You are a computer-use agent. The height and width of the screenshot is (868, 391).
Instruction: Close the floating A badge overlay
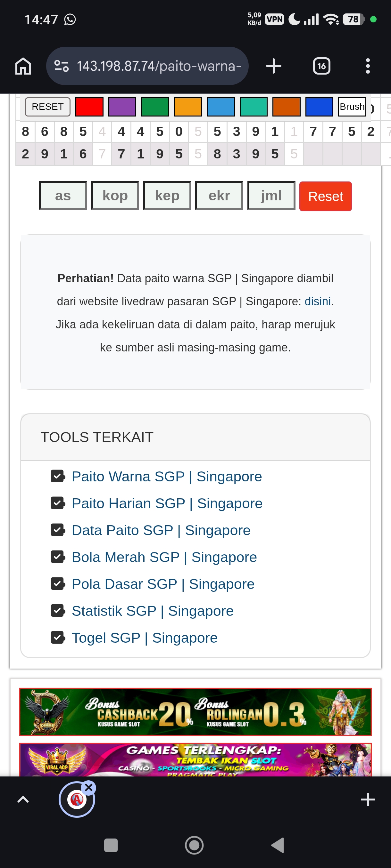point(89,787)
